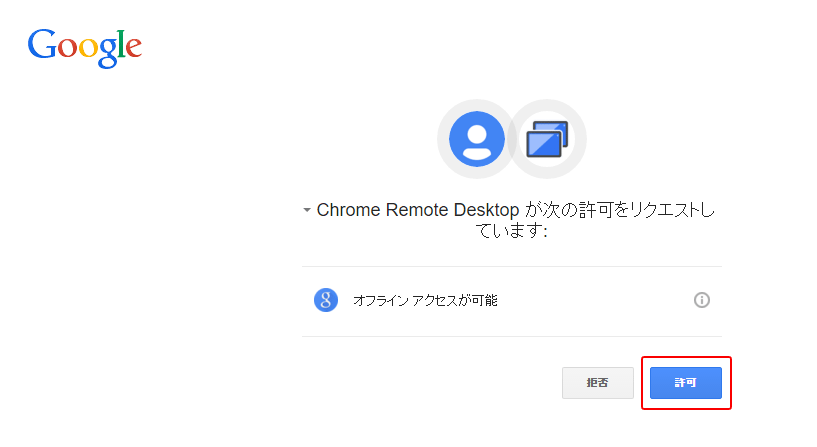Click the yellow letter o in Google logo

[x=89, y=48]
